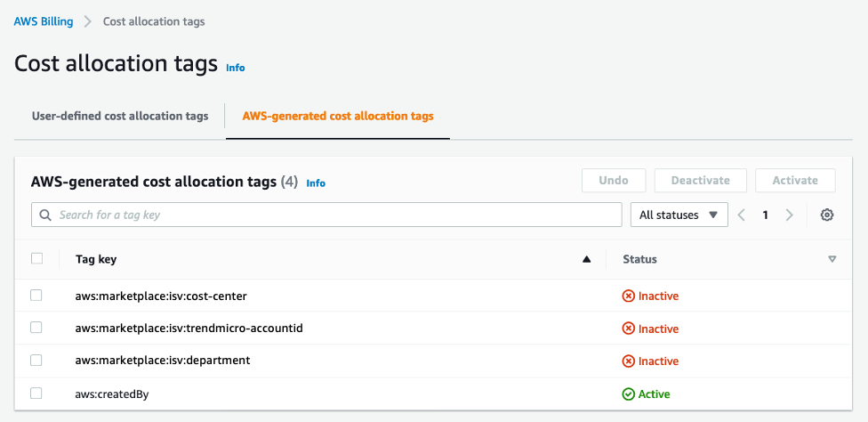Screen dimensions: 868x422
Task: Focus the tag key search field
Action: 338,215
